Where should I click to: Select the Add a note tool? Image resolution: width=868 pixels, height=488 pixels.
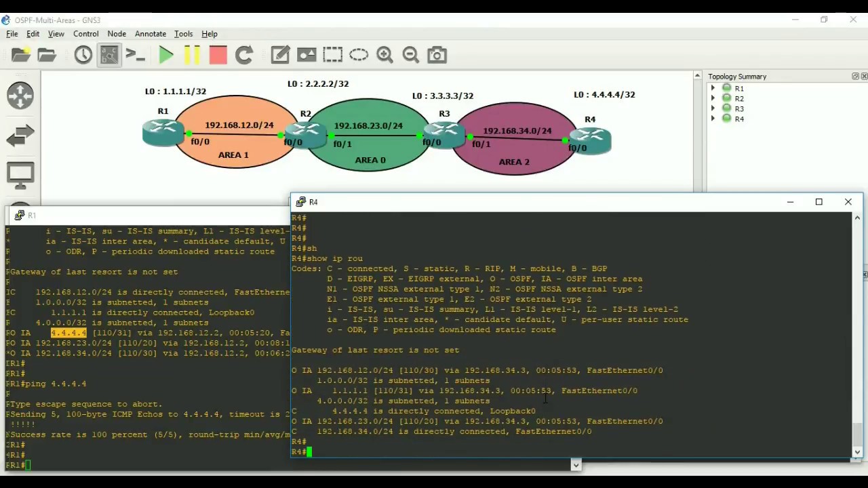[x=280, y=55]
